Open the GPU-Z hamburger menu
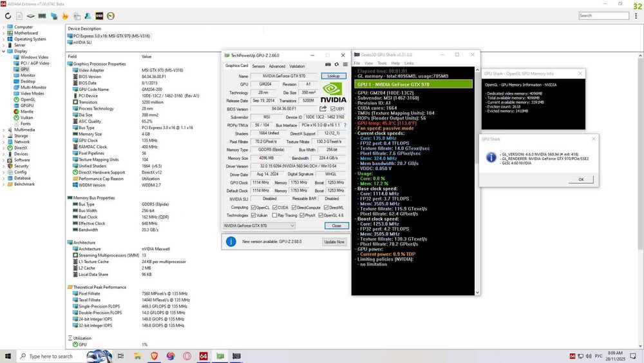644x363 pixels. point(345,64)
